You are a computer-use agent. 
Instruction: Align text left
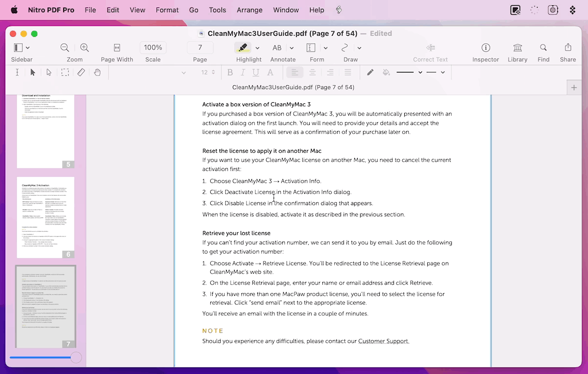pos(295,72)
